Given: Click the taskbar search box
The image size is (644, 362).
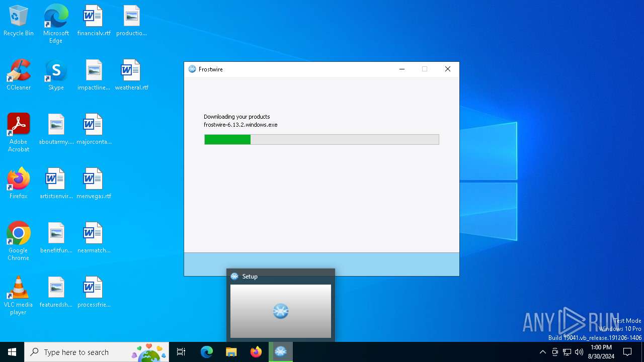Looking at the screenshot, I should coord(97,352).
